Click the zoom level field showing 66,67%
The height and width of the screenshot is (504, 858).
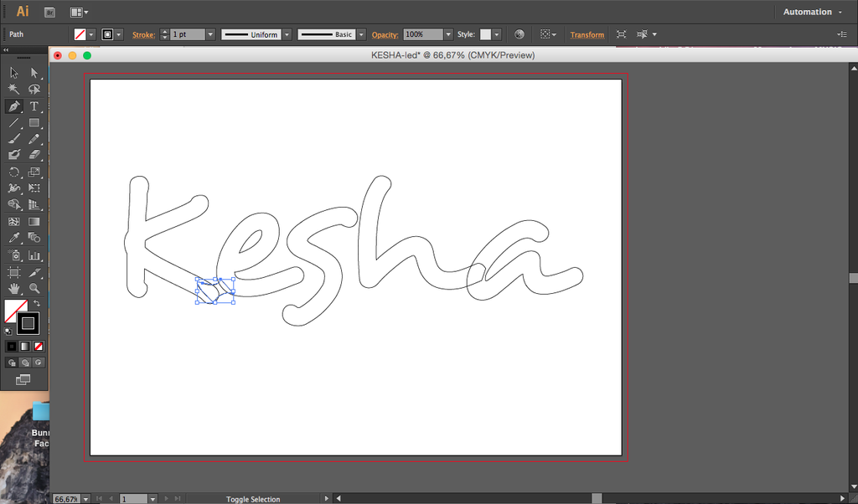pos(66,499)
